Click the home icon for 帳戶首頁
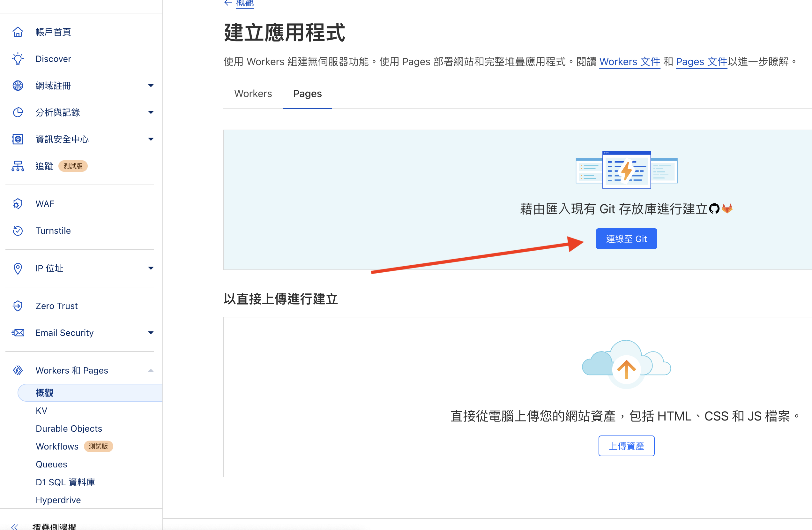812x530 pixels. click(x=18, y=32)
